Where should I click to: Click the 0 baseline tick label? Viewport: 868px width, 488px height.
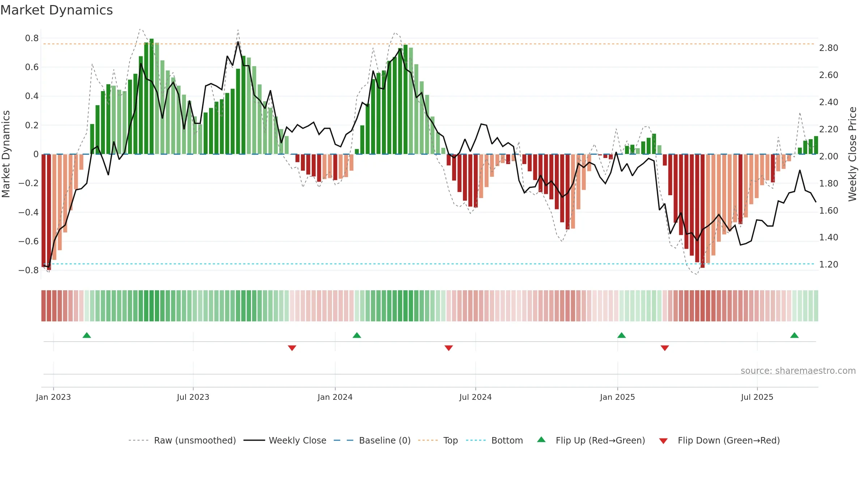36,154
